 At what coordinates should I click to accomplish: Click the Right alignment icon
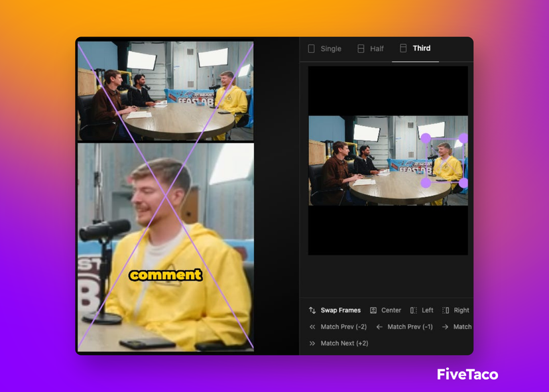click(446, 310)
